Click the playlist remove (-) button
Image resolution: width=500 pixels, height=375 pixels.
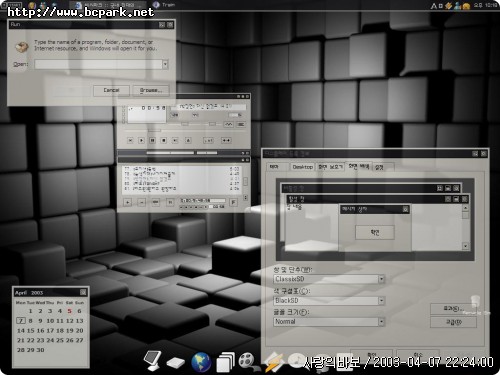tap(142, 202)
